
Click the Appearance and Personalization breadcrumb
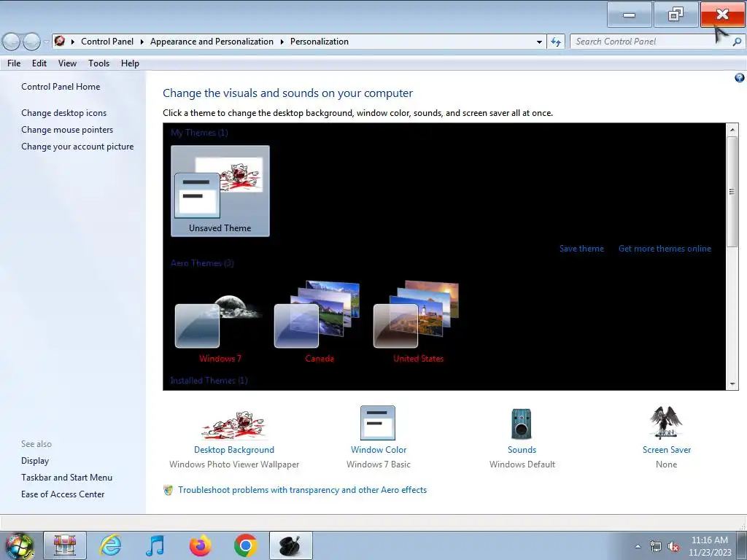212,42
